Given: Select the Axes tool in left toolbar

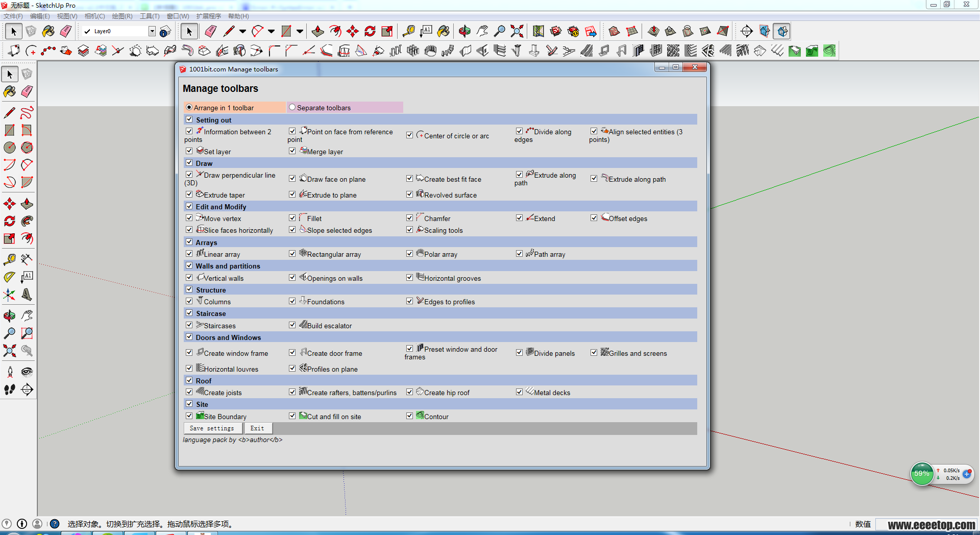Looking at the screenshot, I should 9,295.
